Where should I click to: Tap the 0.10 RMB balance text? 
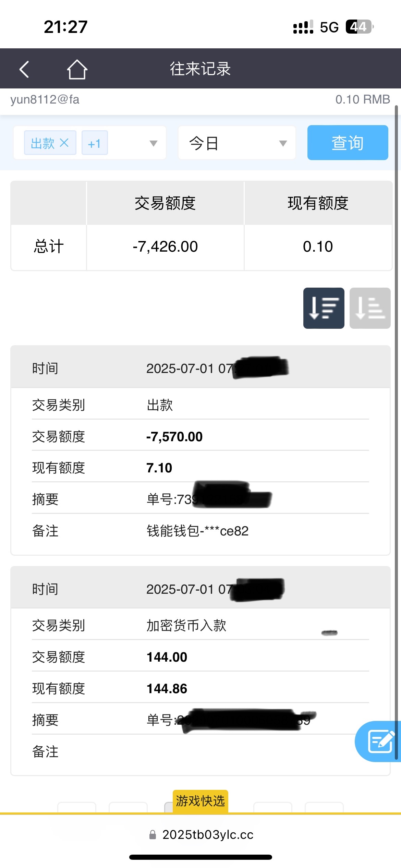tap(362, 99)
